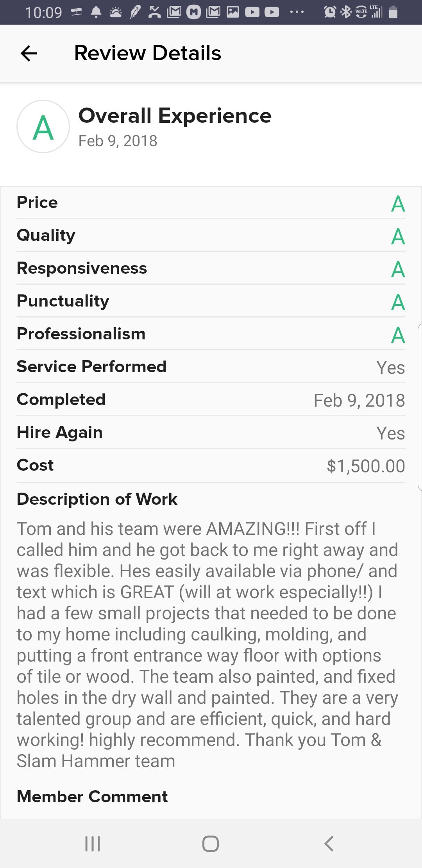
Task: Open Android recent apps button
Action: pyautogui.click(x=93, y=843)
